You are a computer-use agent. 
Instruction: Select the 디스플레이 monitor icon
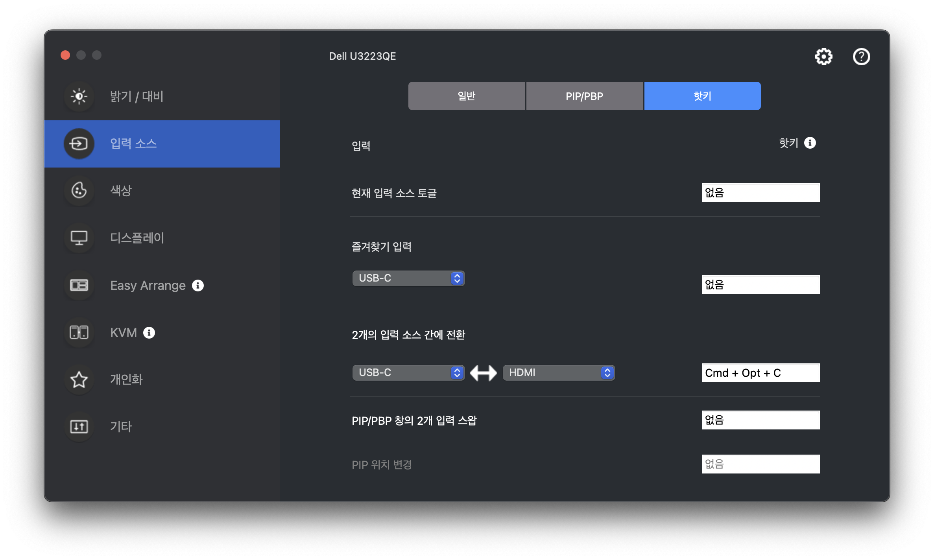click(x=79, y=238)
